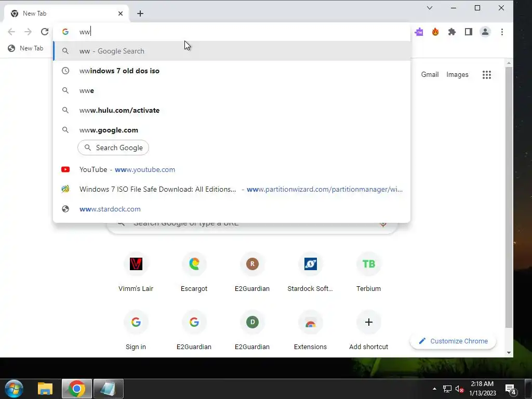The image size is (532, 399).
Task: Open the www.stardock.com suggestion
Action: coord(232,209)
